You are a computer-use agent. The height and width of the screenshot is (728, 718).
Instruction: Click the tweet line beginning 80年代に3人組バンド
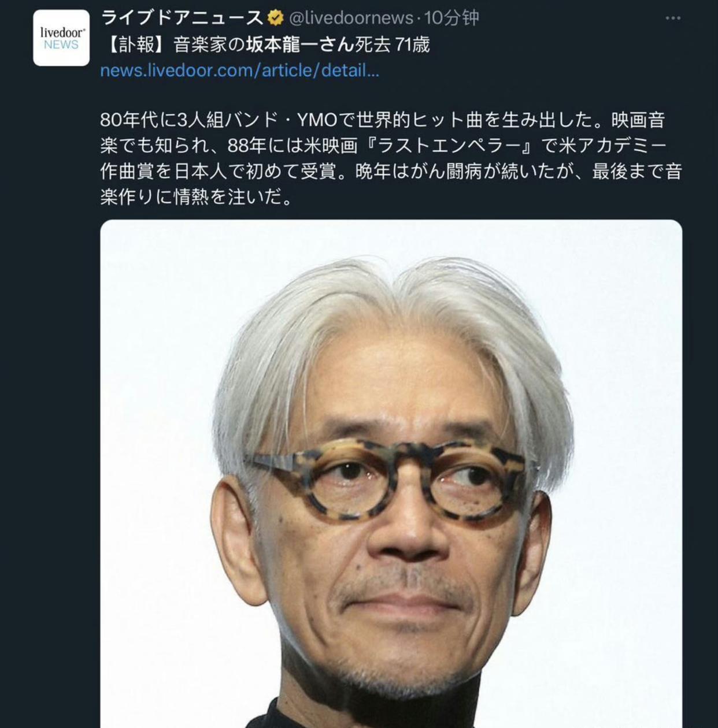click(x=383, y=120)
